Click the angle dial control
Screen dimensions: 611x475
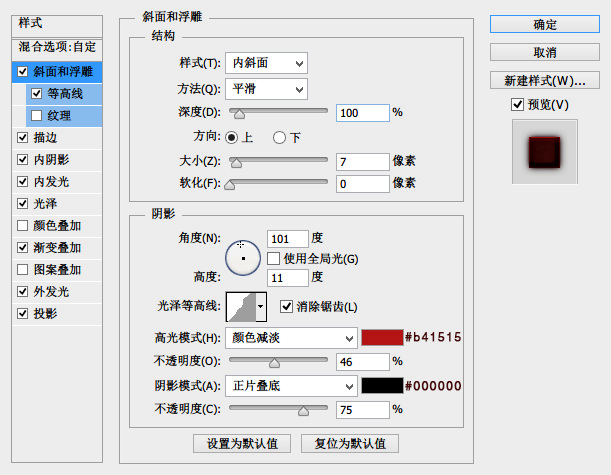(x=243, y=258)
